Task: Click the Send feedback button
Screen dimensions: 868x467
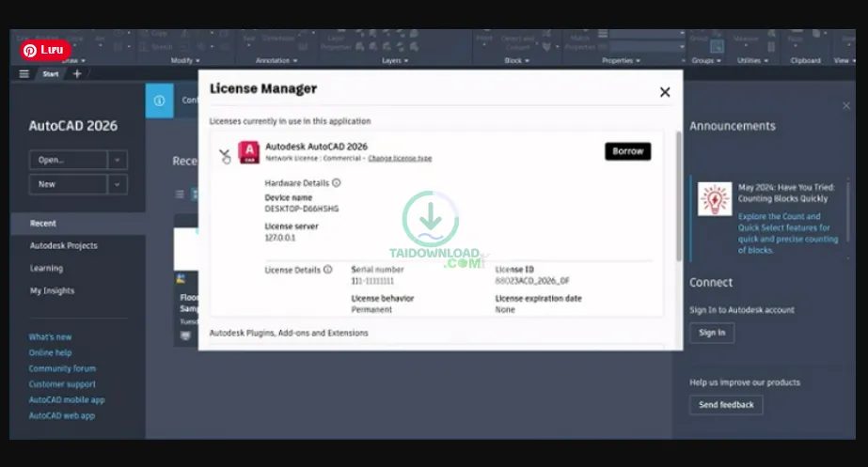Action: tap(726, 405)
